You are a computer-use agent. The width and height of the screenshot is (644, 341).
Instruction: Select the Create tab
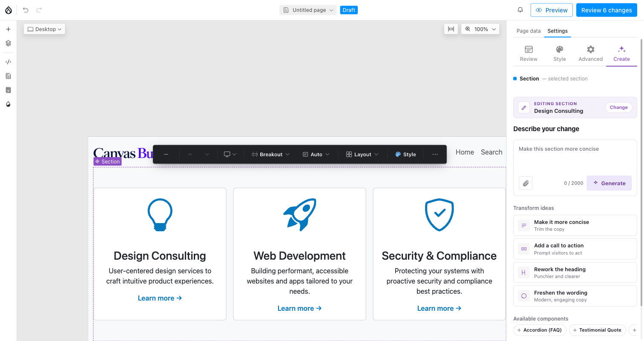621,54
